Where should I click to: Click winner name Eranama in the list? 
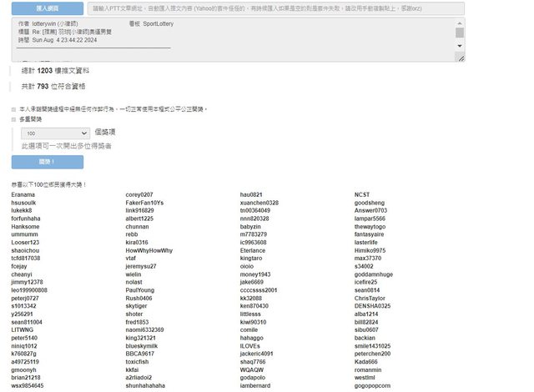[x=23, y=194]
